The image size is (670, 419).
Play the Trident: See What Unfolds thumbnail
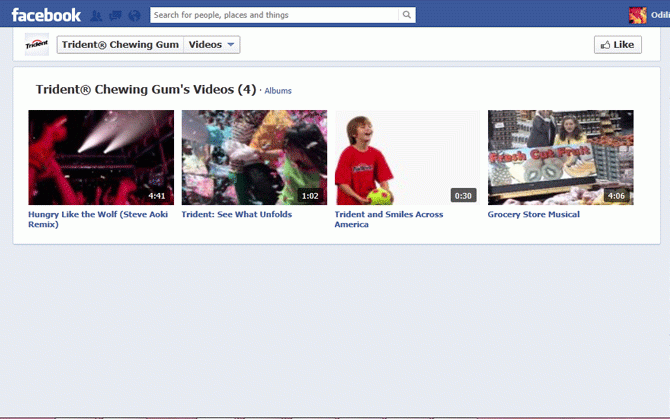(254, 158)
